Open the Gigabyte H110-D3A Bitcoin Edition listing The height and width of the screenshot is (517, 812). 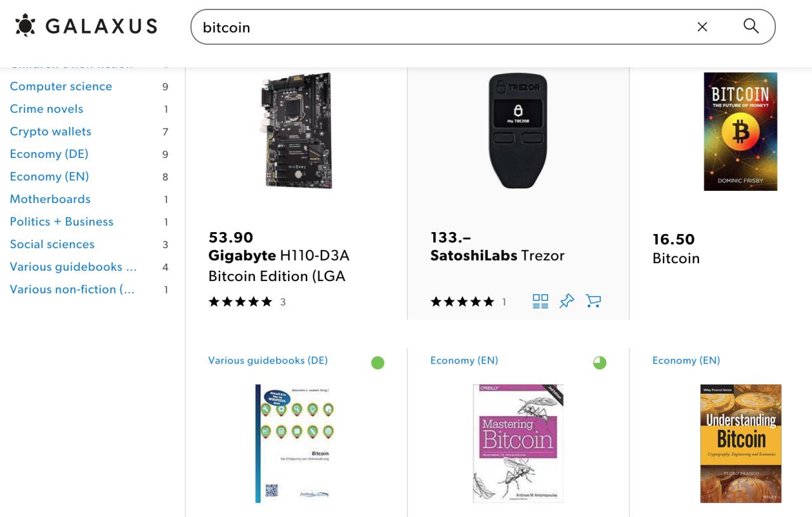tap(278, 266)
